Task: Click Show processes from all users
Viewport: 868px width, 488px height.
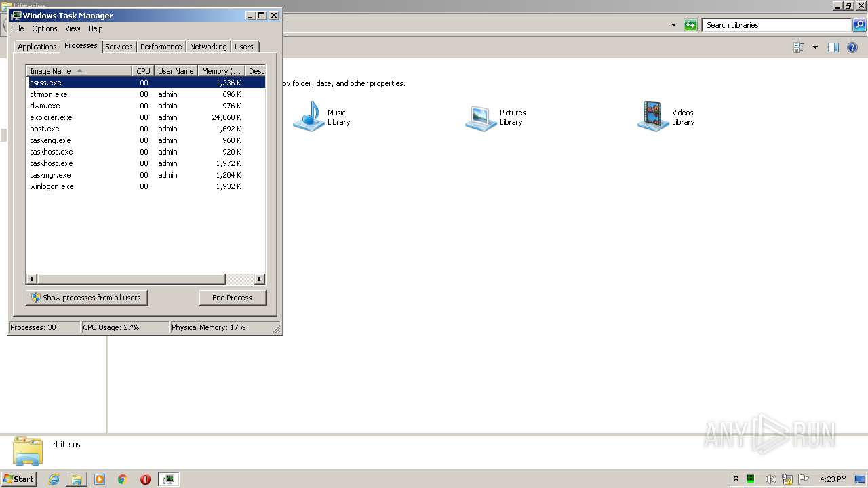Action: pos(87,298)
